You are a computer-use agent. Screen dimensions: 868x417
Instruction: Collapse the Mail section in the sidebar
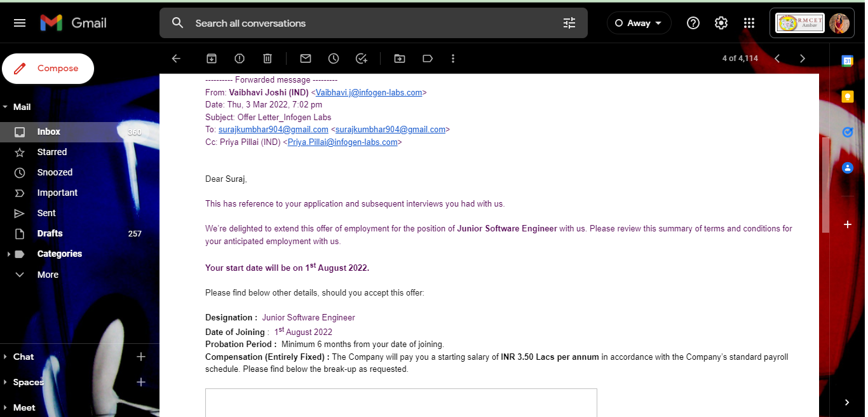click(x=6, y=107)
